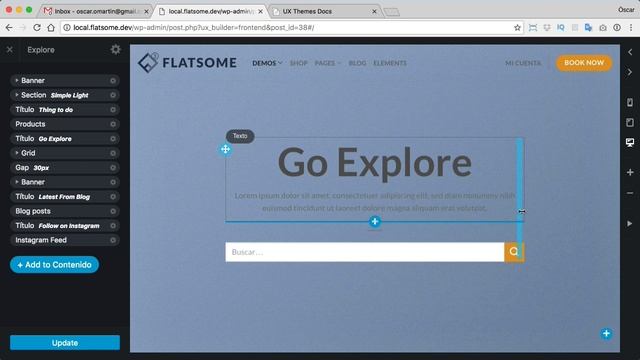Zoom out with right toolbar minus
Image resolution: width=640 pixels, height=360 pixels.
(630, 193)
